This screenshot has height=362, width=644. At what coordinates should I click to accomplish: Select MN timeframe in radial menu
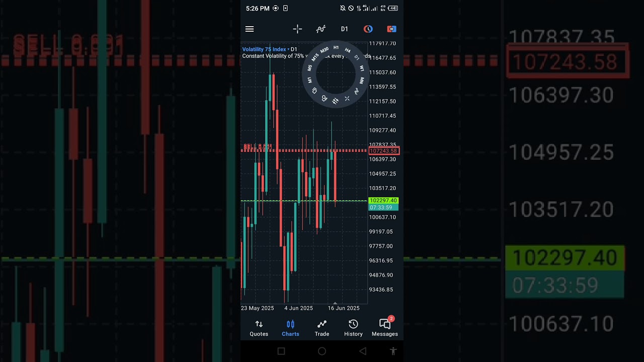coord(362,80)
